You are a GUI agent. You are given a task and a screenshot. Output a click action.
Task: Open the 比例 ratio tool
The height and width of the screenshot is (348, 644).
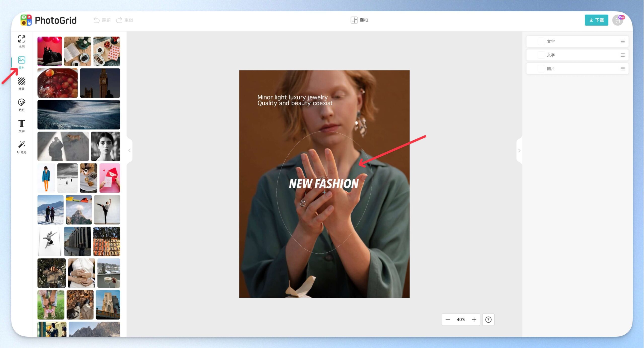21,42
